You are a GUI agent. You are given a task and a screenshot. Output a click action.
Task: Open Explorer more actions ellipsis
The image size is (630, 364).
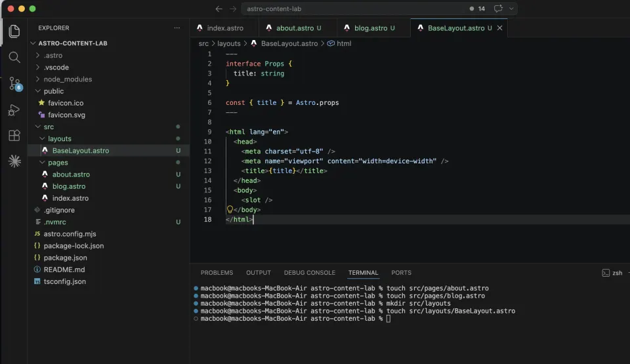click(177, 28)
